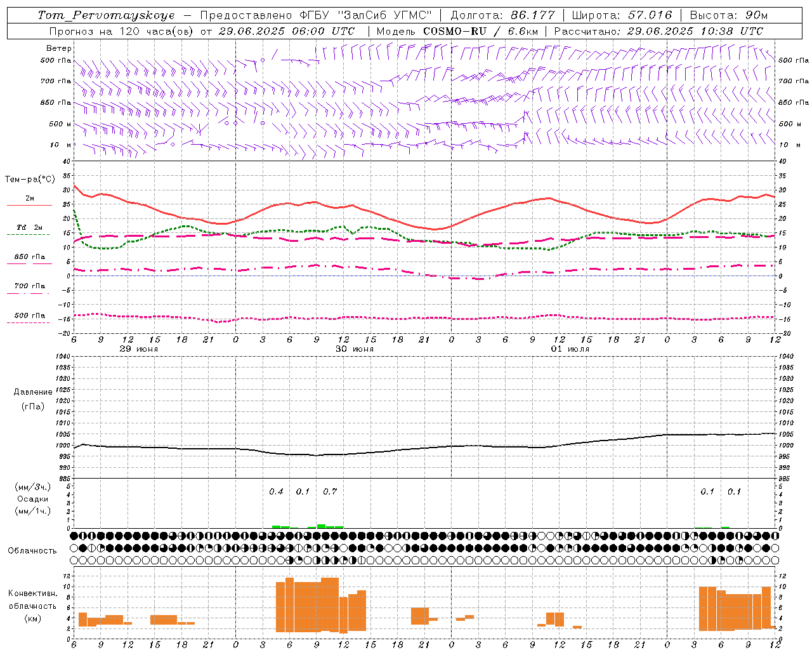Click the 700 гПа temperature legend entry
812x650 pixels.
pyautogui.click(x=30, y=286)
